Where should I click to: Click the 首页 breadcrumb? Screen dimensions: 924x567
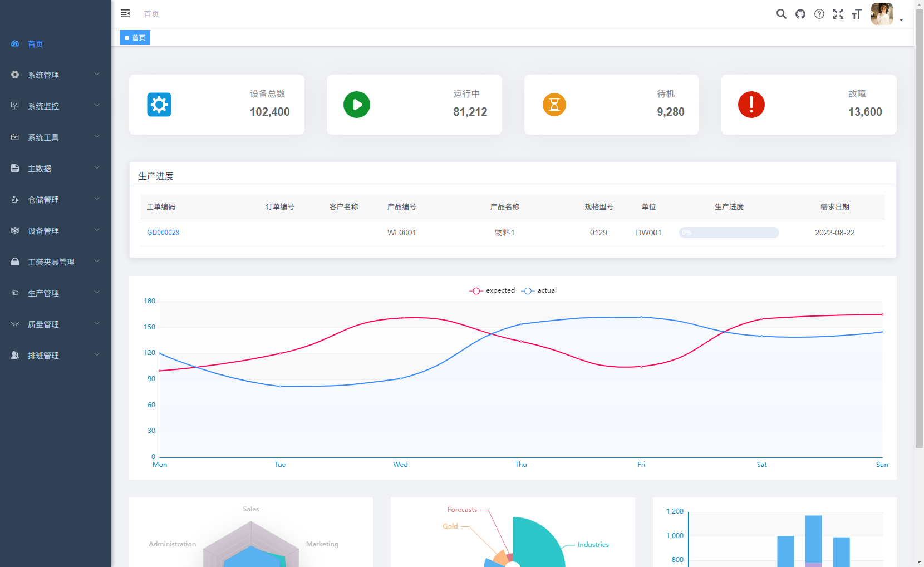151,14
